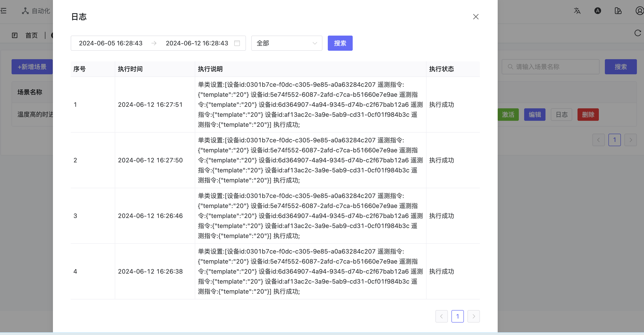
Task: Select the 自动化 automation module icon
Action: click(25, 11)
